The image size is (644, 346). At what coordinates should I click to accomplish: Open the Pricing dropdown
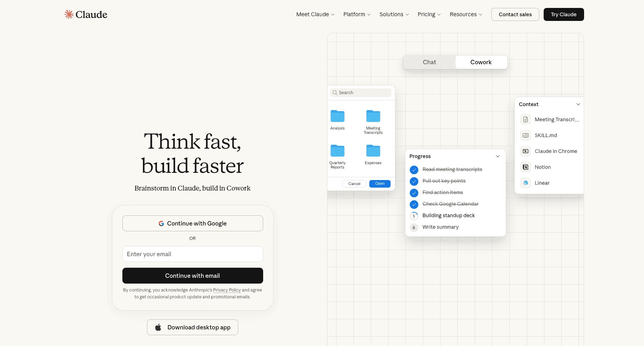[x=429, y=14]
